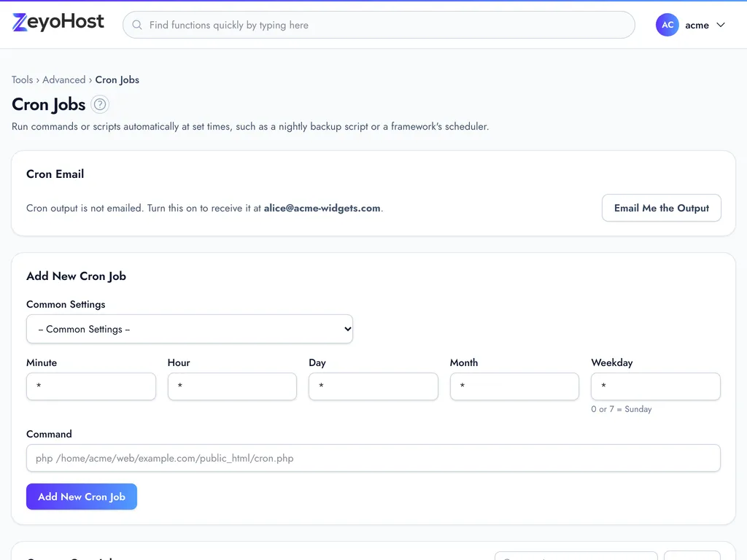Image resolution: width=747 pixels, height=560 pixels.
Task: Focus the function search field
Action: point(379,25)
